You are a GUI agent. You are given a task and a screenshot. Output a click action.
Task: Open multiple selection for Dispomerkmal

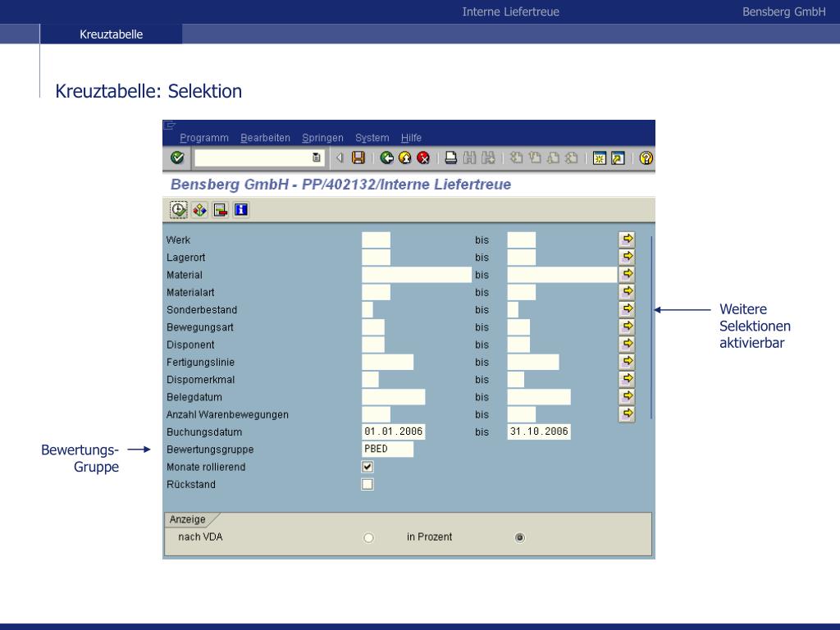[627, 379]
